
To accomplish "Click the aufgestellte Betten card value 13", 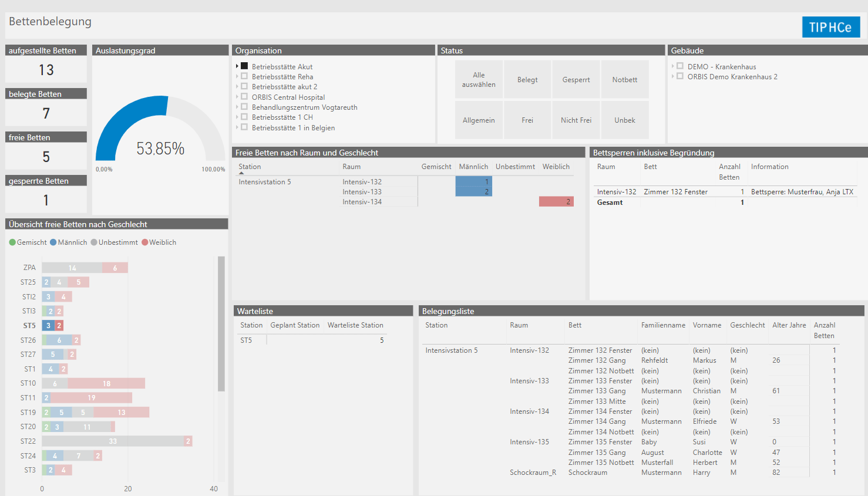I will pyautogui.click(x=46, y=70).
